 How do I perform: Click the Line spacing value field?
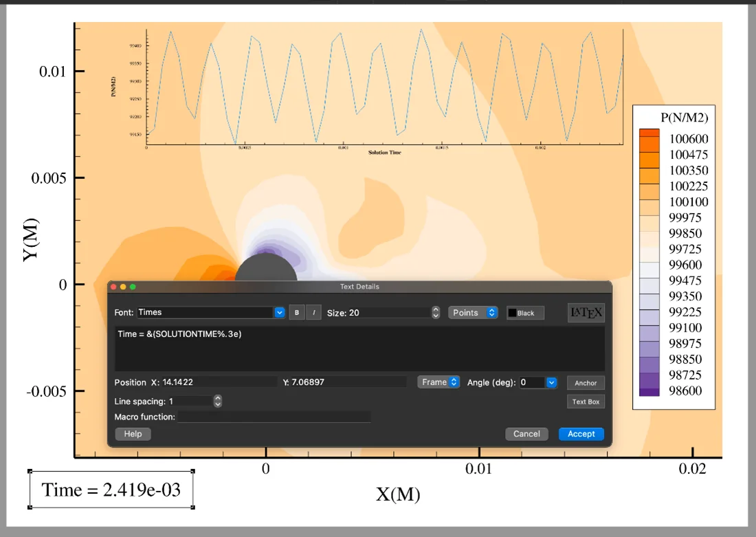190,401
